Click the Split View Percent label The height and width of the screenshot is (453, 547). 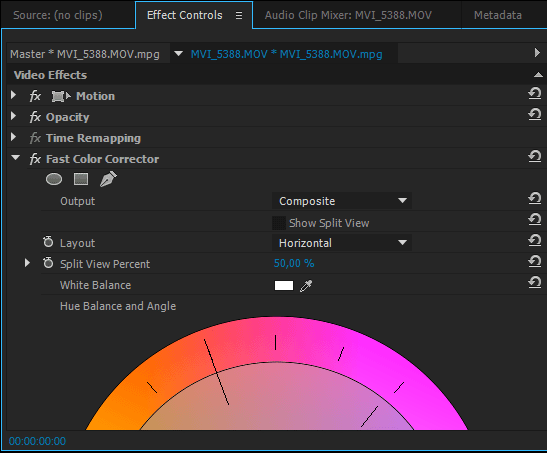[x=105, y=264]
